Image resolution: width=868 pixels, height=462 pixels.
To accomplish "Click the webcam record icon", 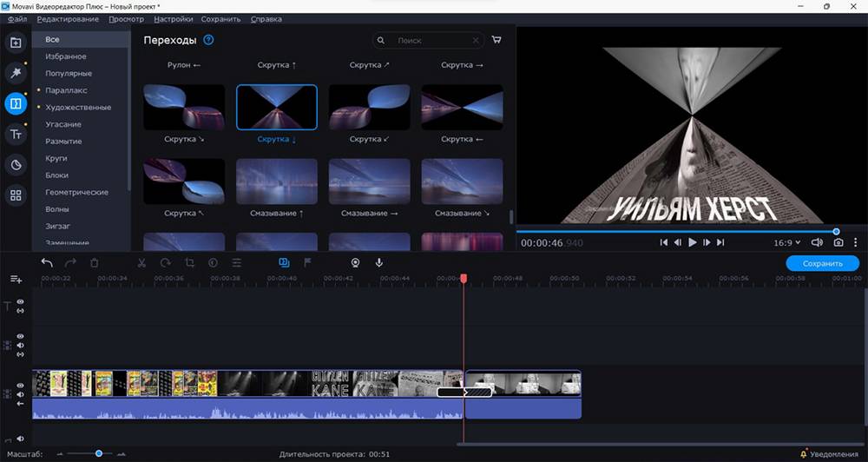I will click(355, 263).
